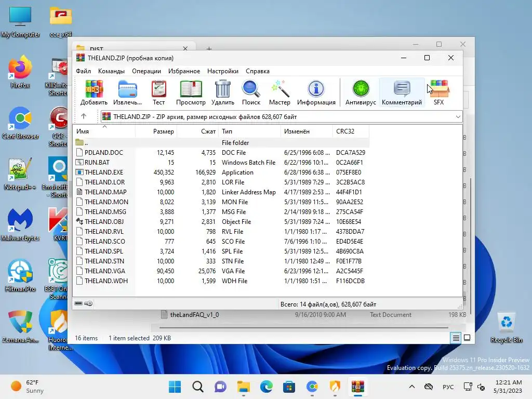Click Explorer horizontal scrollbar
This screenshot has height=399, width=532.
tap(303, 328)
